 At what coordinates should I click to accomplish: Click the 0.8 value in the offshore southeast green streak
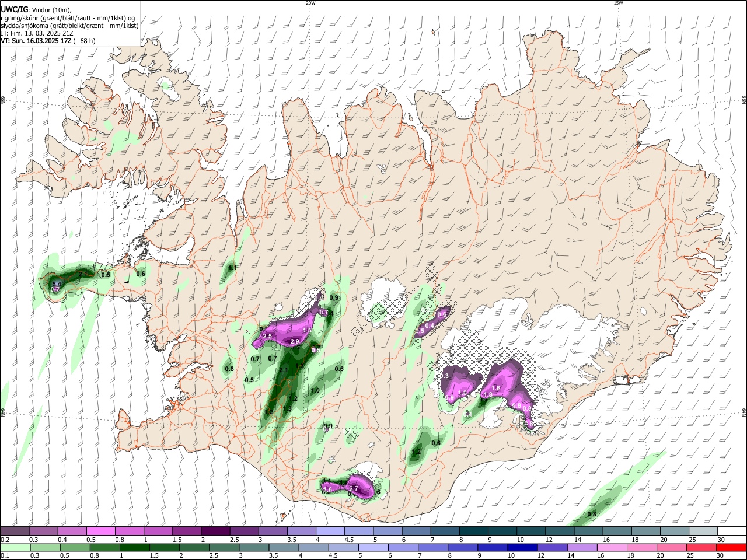592,514
